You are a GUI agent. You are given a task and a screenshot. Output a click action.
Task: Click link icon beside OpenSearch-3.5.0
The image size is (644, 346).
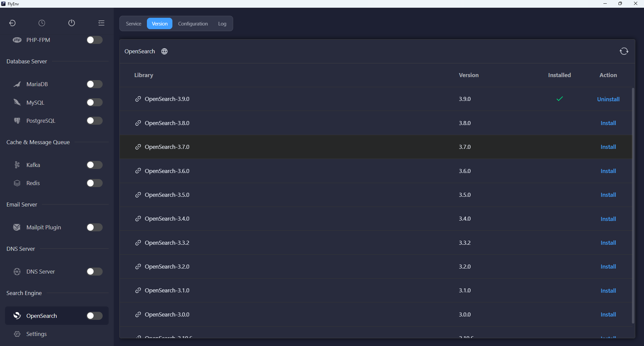[x=138, y=195]
